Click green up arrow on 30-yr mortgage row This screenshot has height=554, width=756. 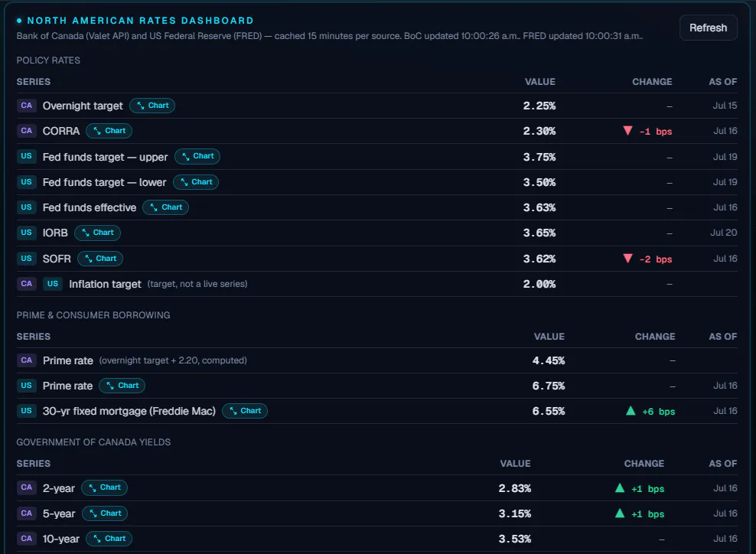coord(631,411)
